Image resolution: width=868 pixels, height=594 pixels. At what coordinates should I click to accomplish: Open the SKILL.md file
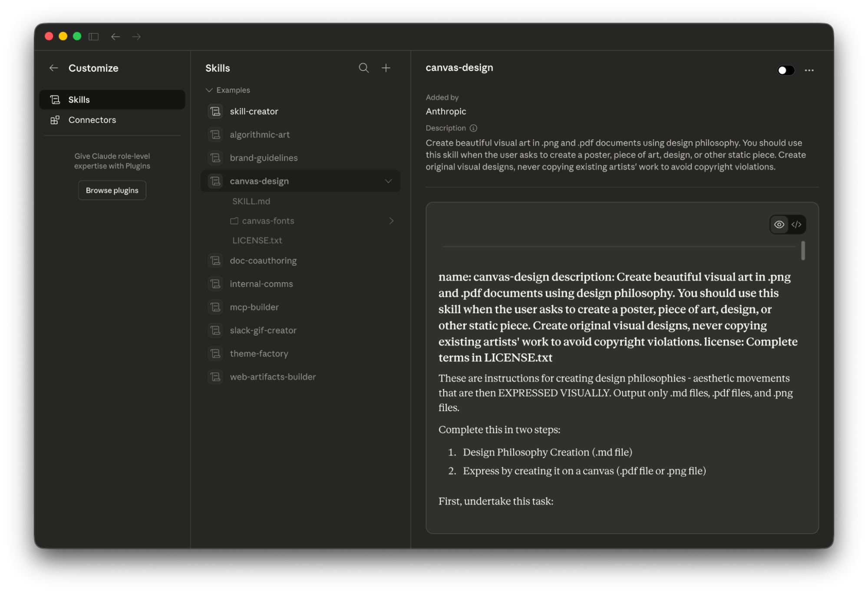pos(251,201)
